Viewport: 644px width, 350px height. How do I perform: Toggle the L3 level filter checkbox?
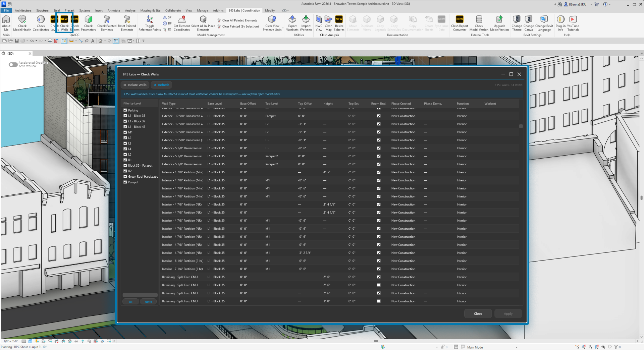click(x=125, y=143)
